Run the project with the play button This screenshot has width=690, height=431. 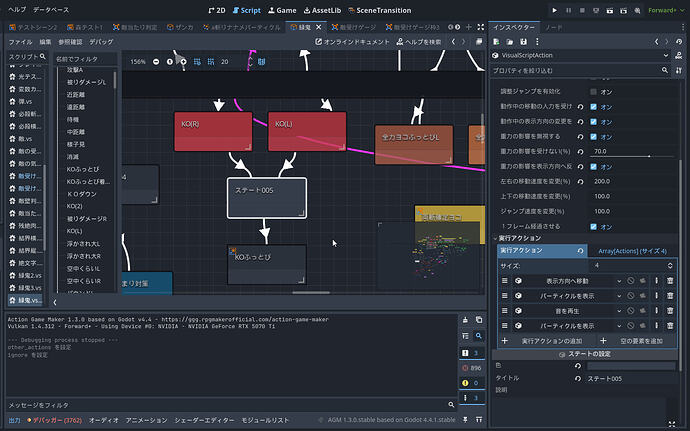coord(554,10)
